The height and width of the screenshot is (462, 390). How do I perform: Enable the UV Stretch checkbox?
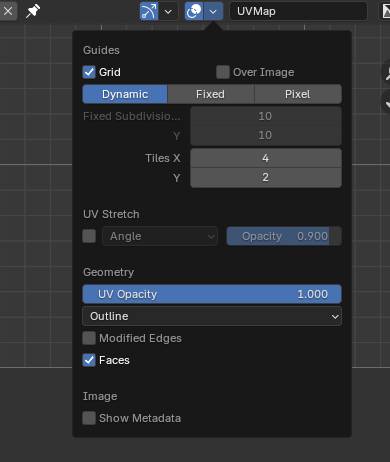click(89, 236)
